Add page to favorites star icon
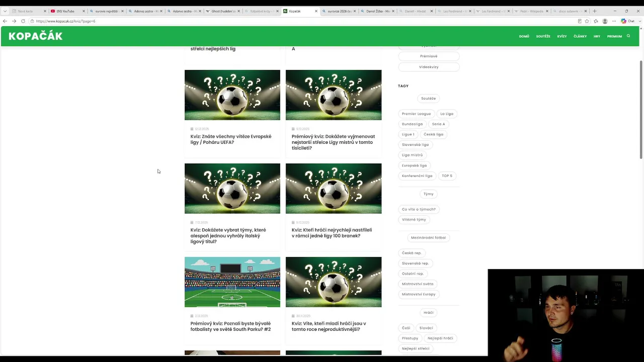644x362 pixels. (x=587, y=21)
